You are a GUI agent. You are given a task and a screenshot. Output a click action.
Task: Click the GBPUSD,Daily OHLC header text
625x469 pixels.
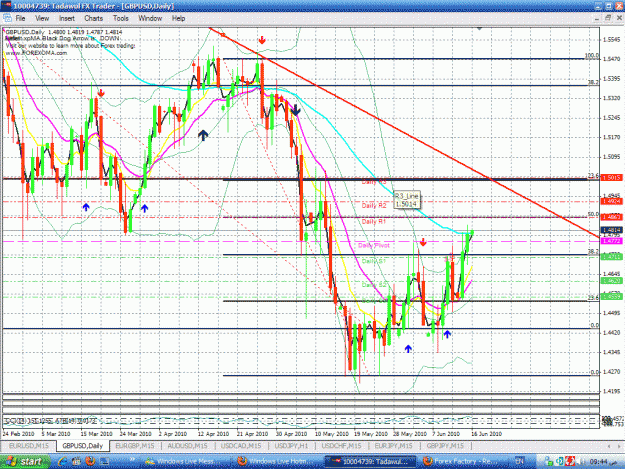[64, 32]
